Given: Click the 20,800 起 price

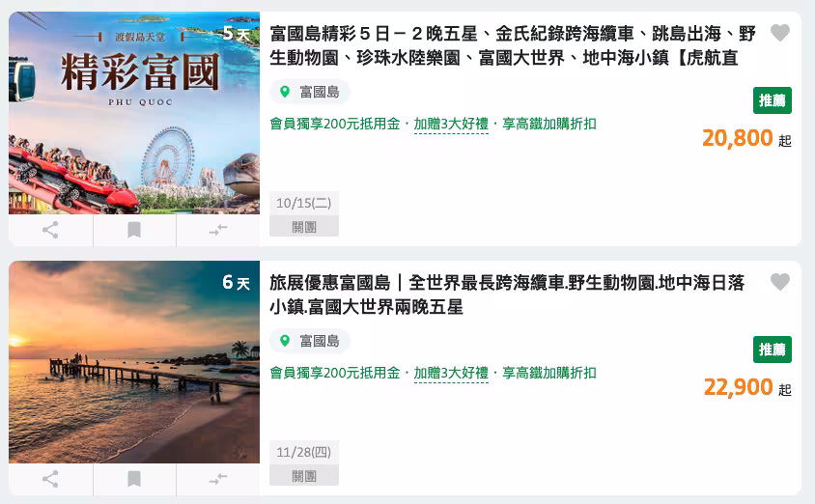Looking at the screenshot, I should (746, 138).
